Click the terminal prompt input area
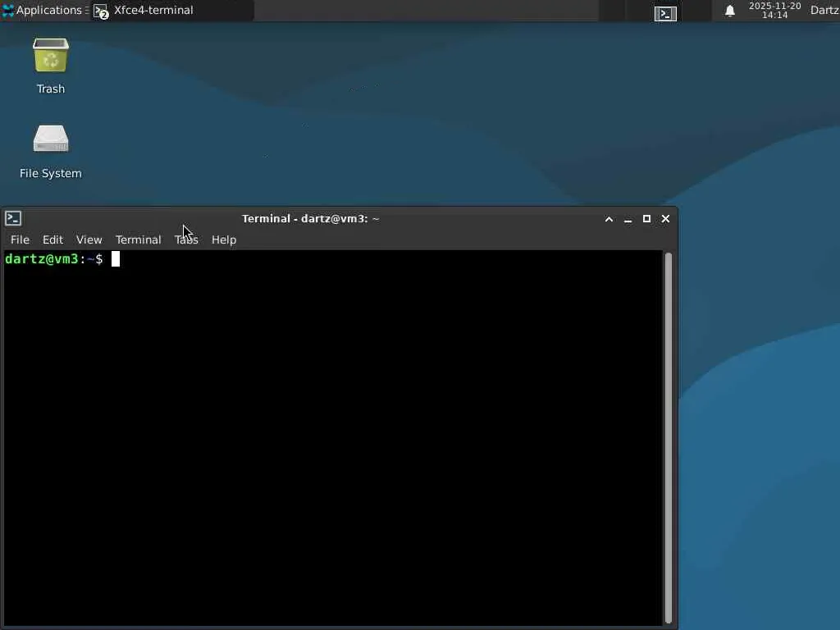This screenshot has height=630, width=840. point(333,438)
